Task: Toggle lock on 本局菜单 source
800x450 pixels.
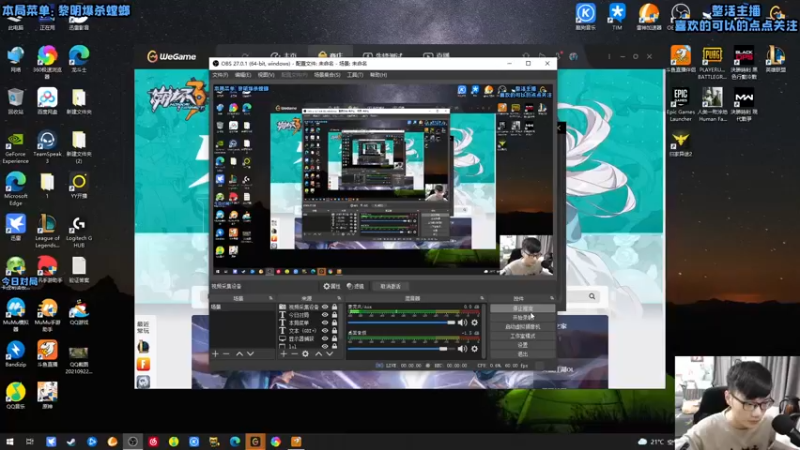Action: pos(334,322)
